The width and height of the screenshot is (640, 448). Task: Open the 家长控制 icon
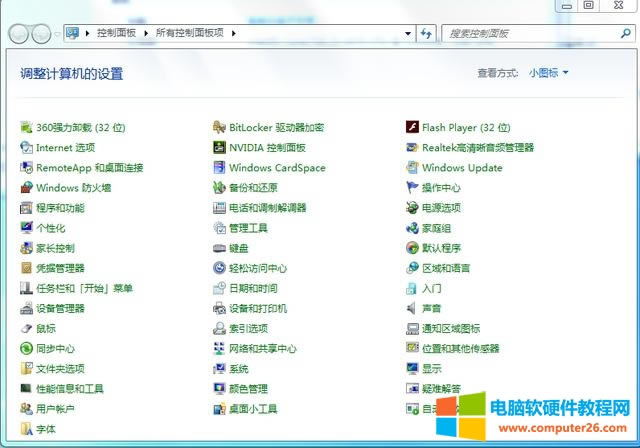27,248
